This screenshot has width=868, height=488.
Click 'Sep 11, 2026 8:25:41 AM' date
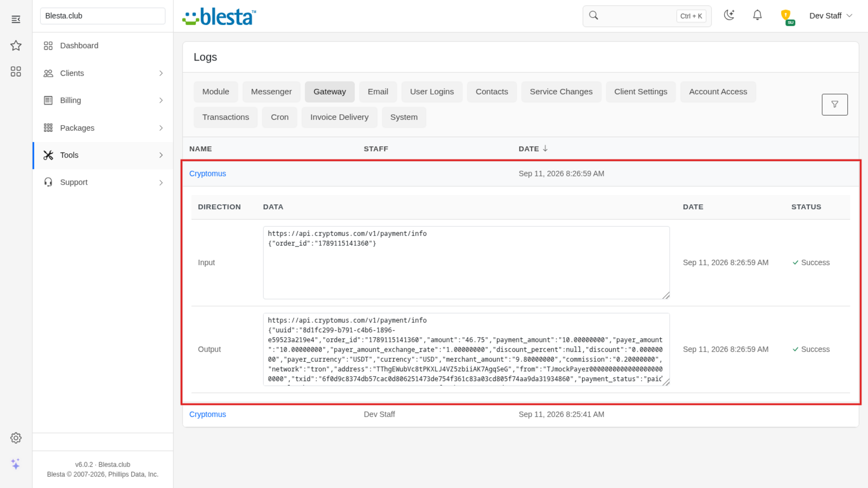tap(561, 414)
